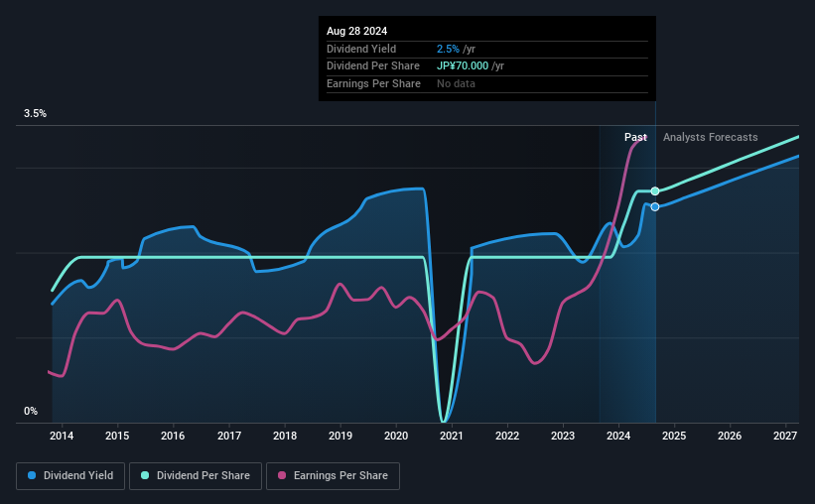Click the 3.5% y-axis label
Screen dimensions: 815x504
[x=36, y=114]
